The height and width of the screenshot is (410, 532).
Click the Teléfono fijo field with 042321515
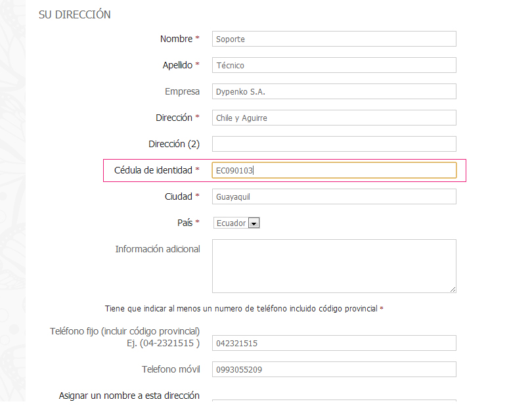(334, 343)
